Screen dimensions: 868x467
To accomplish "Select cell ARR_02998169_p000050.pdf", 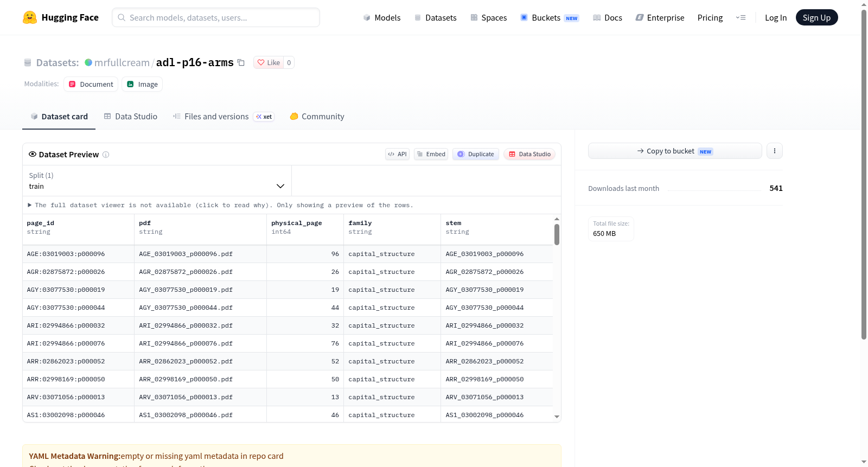I will pyautogui.click(x=201, y=379).
